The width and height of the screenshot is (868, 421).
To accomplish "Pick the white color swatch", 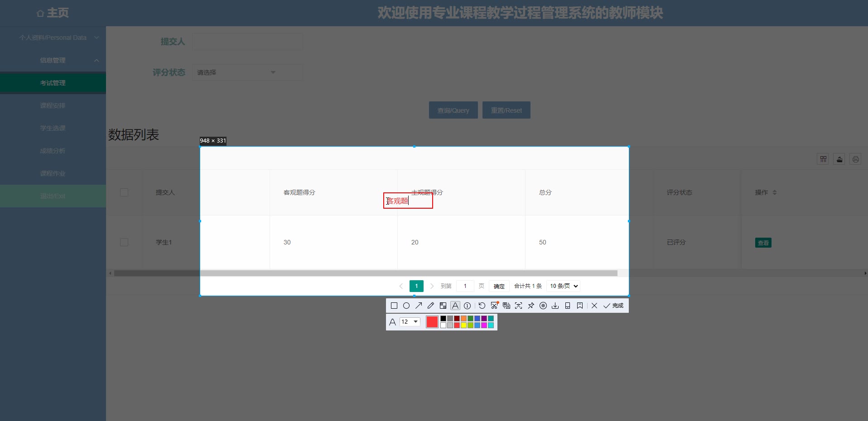I will pyautogui.click(x=443, y=325).
